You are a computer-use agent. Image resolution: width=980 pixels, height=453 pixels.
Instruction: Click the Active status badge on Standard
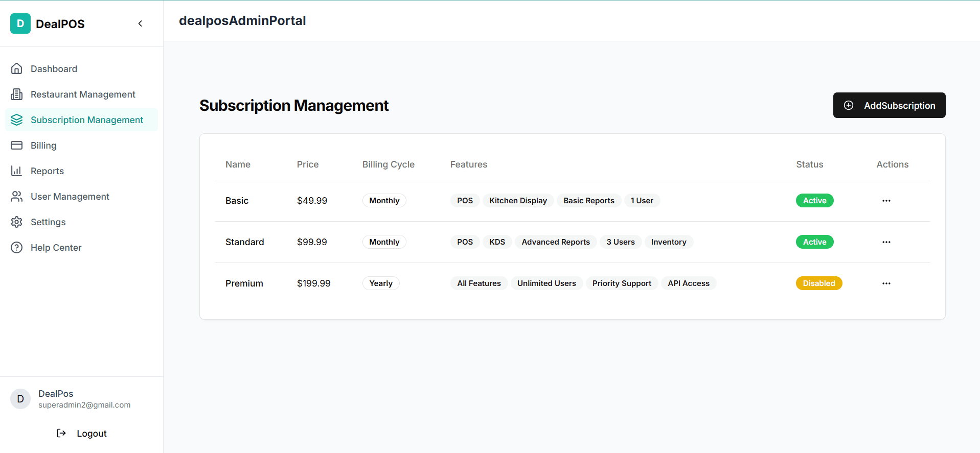click(x=814, y=242)
